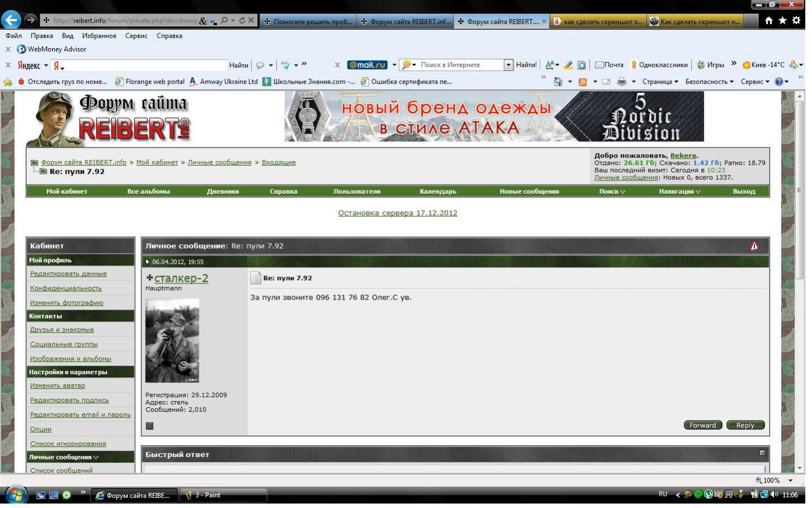The image size is (812, 508).
Task: Collapse the Личные сообщения sidebar section
Action: [x=96, y=458]
